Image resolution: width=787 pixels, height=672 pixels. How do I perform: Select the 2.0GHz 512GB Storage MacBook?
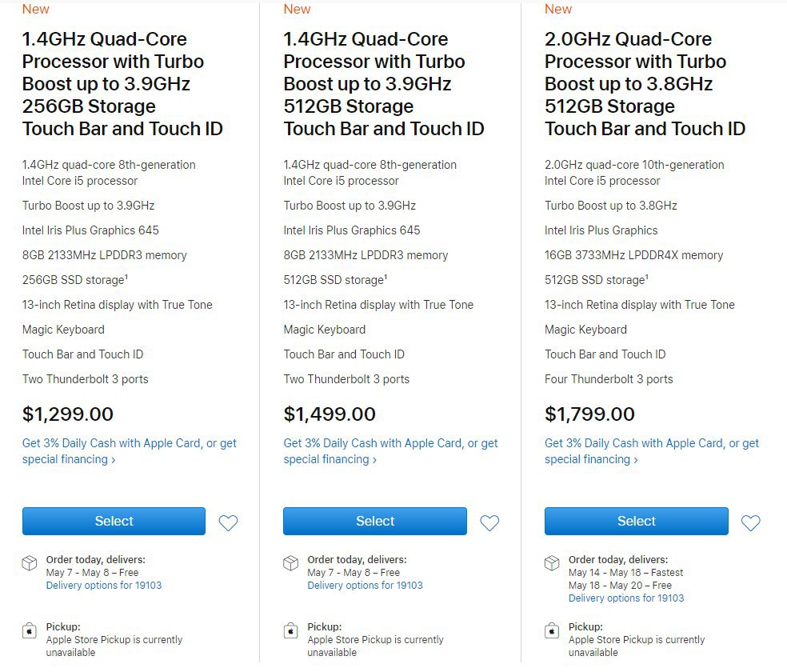point(637,521)
